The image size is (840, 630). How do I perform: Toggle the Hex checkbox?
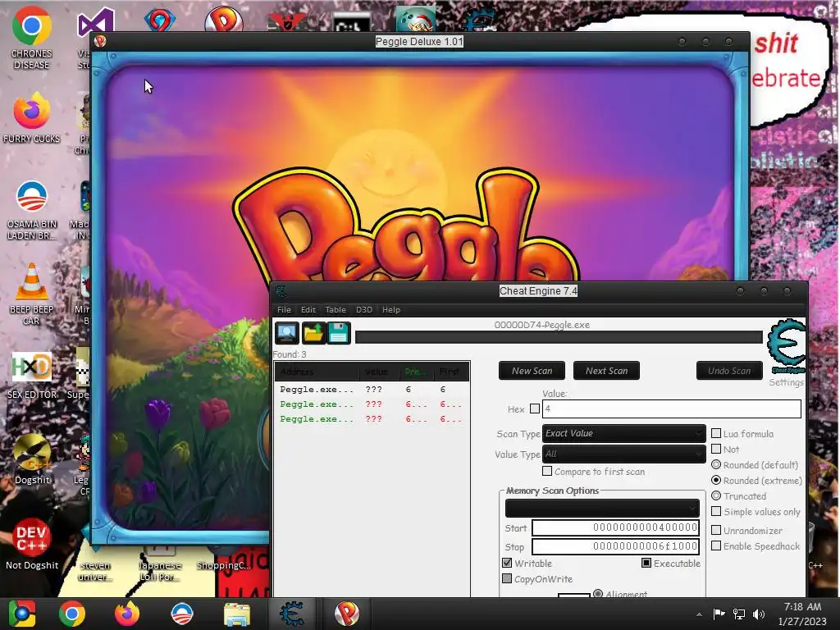point(535,409)
